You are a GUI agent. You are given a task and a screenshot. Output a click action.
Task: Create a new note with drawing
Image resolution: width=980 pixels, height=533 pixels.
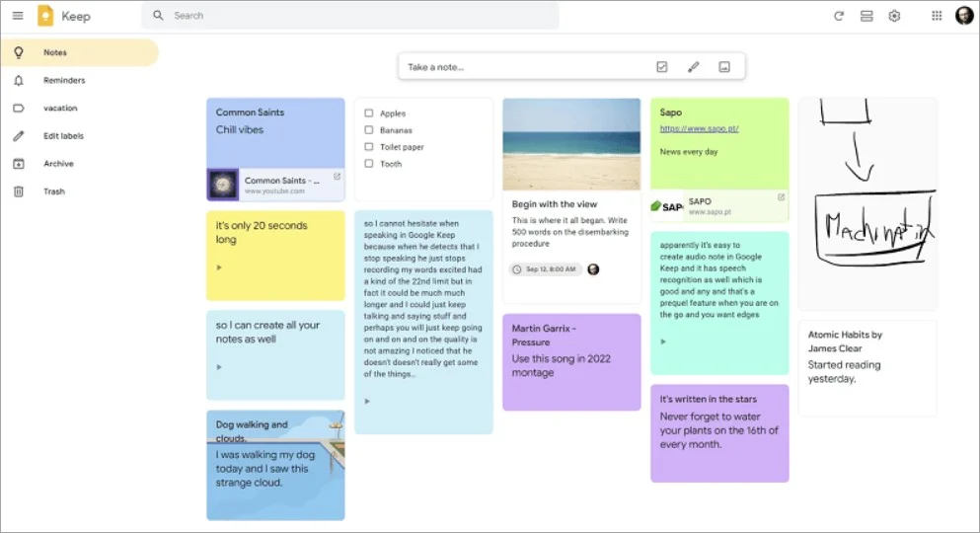point(693,67)
